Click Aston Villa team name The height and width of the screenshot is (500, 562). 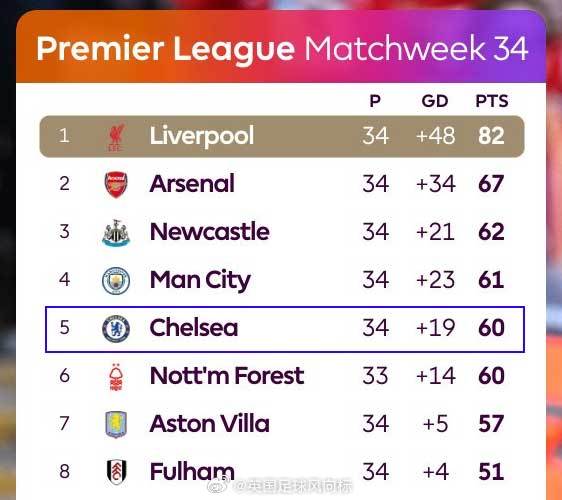[210, 424]
